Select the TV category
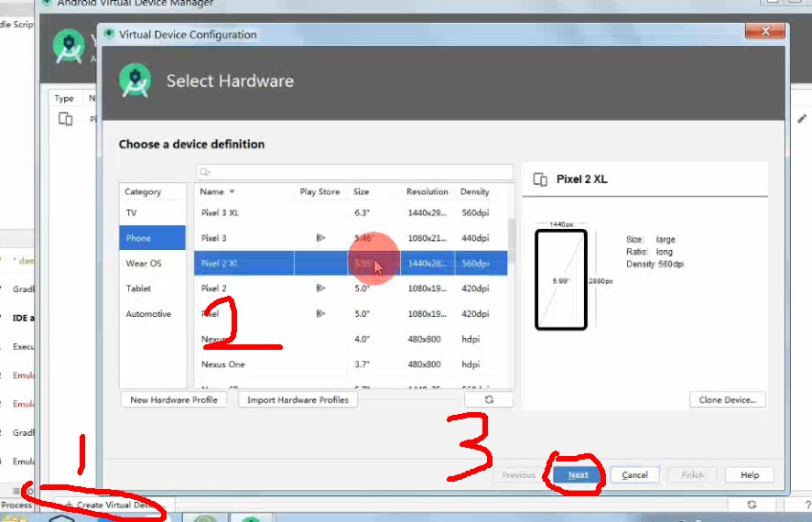Viewport: 812px width, 522px height. (152, 212)
